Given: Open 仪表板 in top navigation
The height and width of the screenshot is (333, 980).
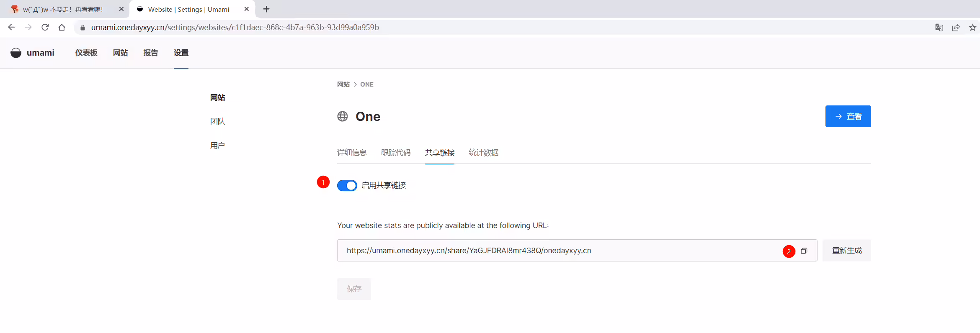Looking at the screenshot, I should point(86,53).
